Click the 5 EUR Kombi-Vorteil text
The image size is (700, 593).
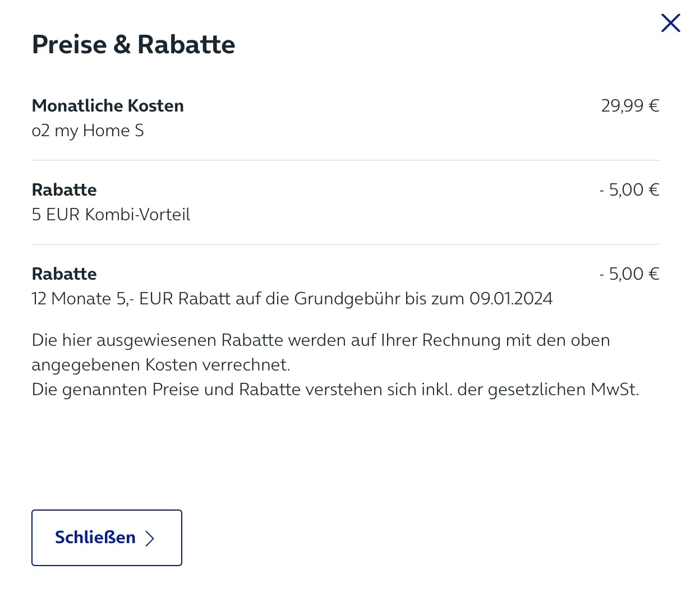[110, 215]
